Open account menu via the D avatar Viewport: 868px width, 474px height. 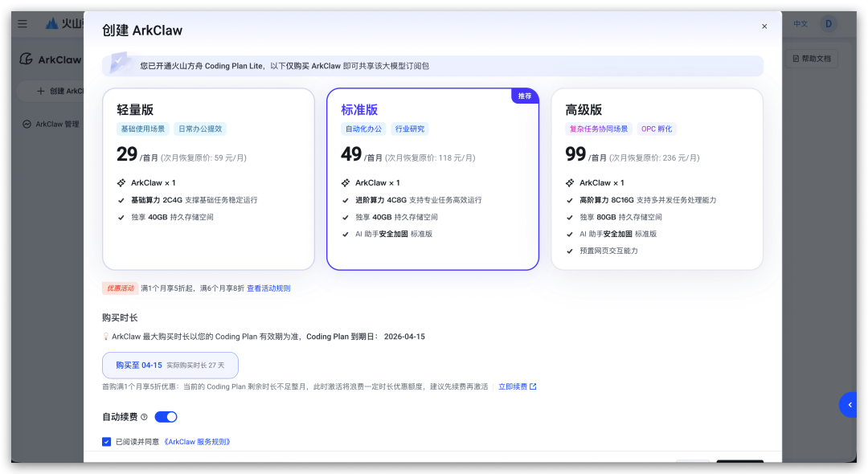(x=829, y=23)
